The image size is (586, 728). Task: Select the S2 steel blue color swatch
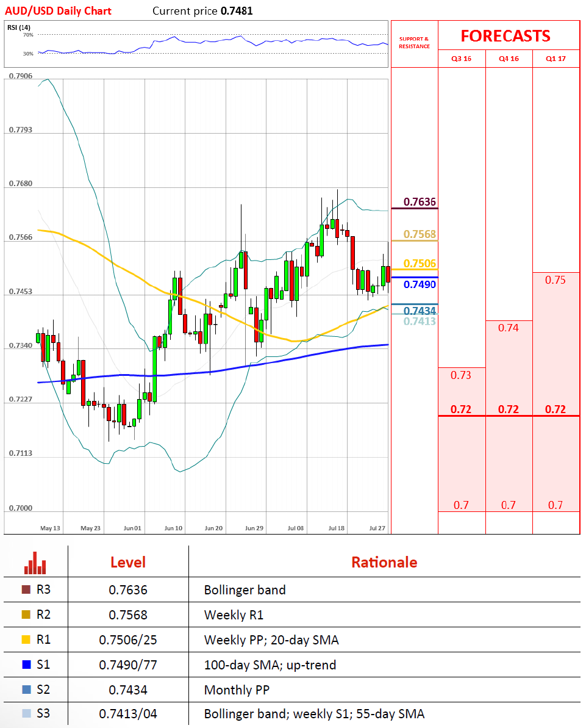pos(26,690)
